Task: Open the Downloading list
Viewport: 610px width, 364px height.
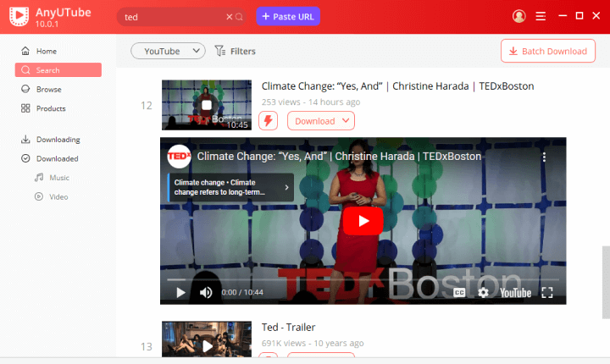Action: pyautogui.click(x=50, y=139)
